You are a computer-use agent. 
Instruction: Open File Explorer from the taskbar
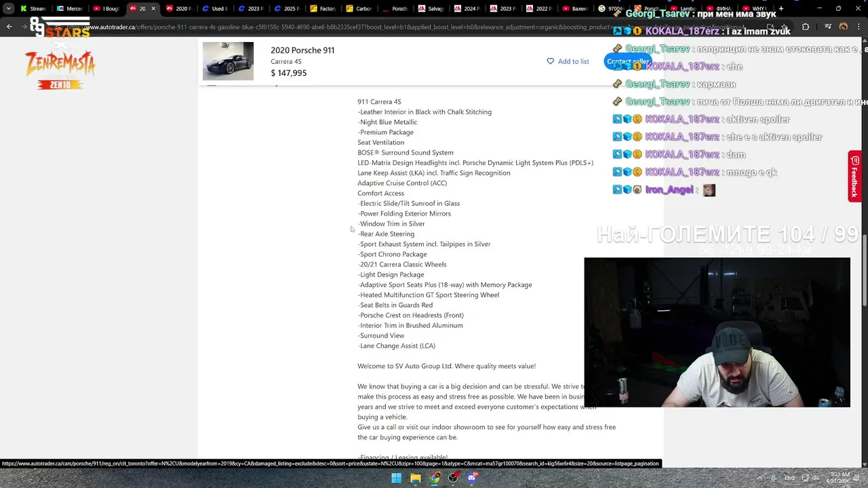(416, 478)
